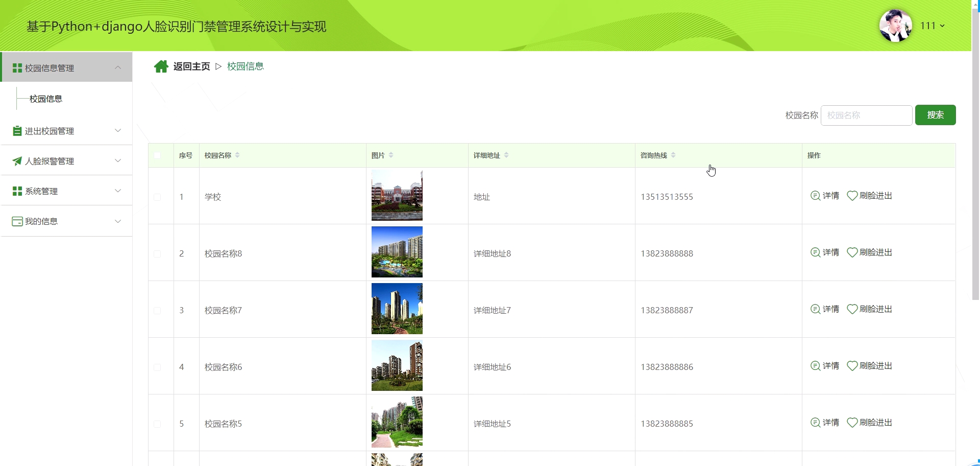This screenshot has width=980, height=466.
Task: Open the 学校 row building thumbnail
Action: tap(397, 196)
